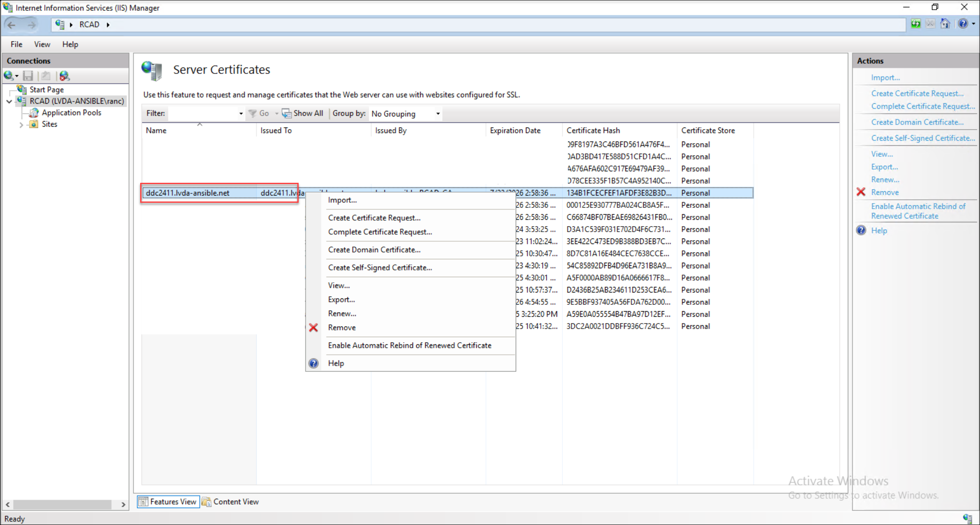Select View from context menu
The height and width of the screenshot is (525, 980).
338,286
